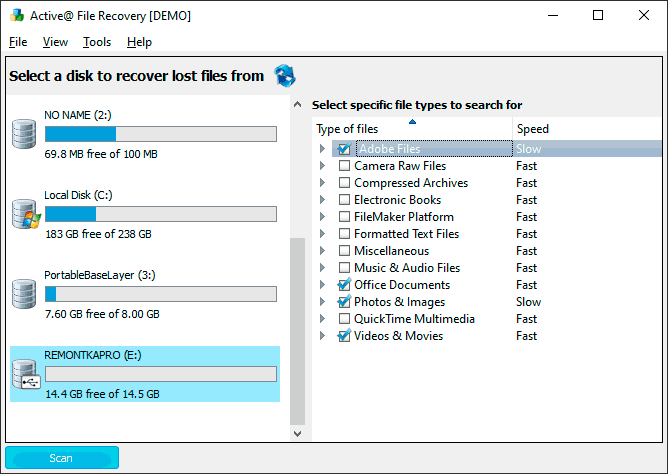
Task: Click "7.60 GB free of 8.00 GB" text
Action: (x=102, y=314)
